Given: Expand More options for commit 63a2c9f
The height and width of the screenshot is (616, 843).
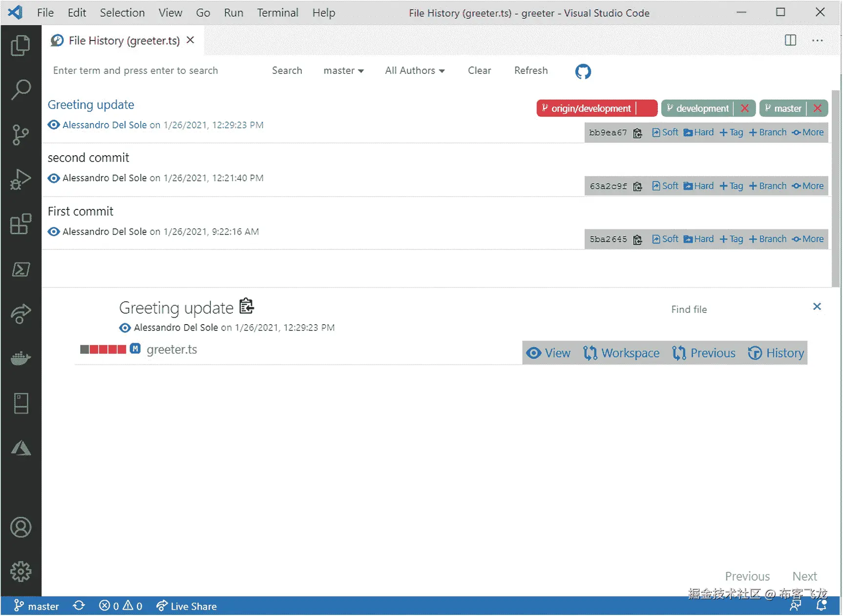Looking at the screenshot, I should coord(808,186).
